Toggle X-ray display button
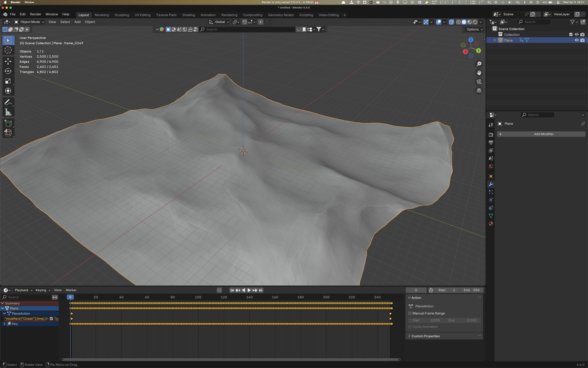 (451, 22)
